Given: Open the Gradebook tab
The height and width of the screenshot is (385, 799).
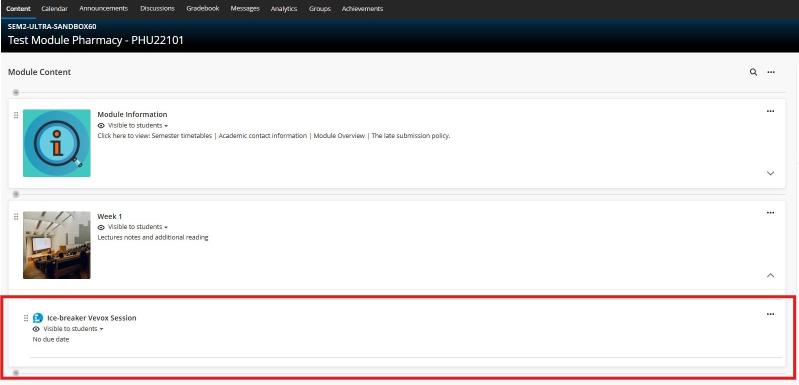Looking at the screenshot, I should coord(202,9).
